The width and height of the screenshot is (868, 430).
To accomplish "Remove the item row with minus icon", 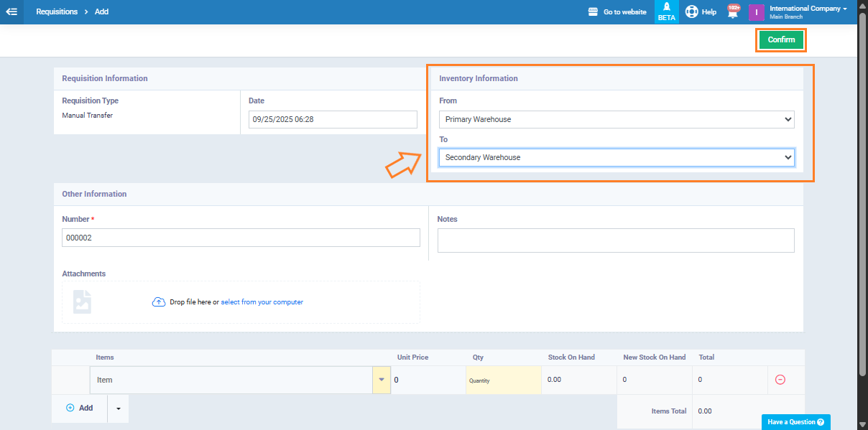I will coord(780,380).
